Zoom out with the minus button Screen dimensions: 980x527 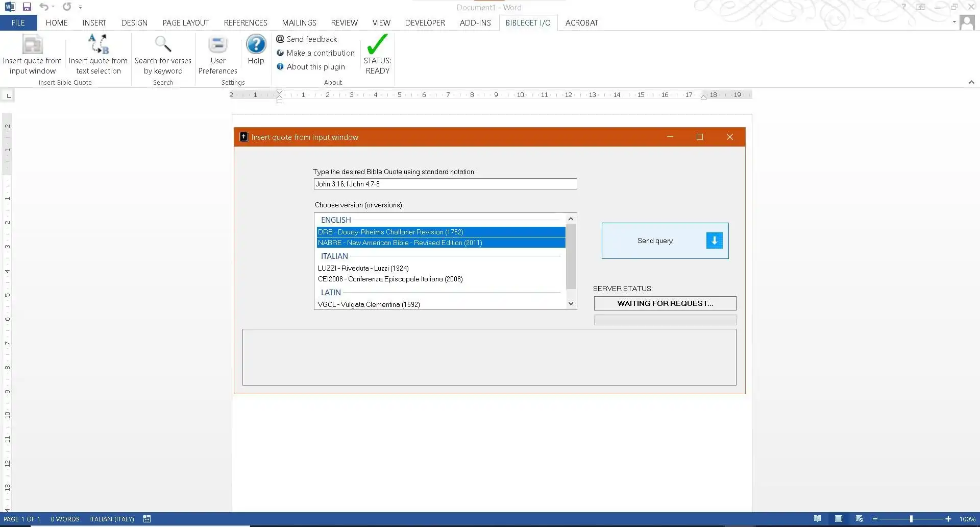[x=875, y=519]
